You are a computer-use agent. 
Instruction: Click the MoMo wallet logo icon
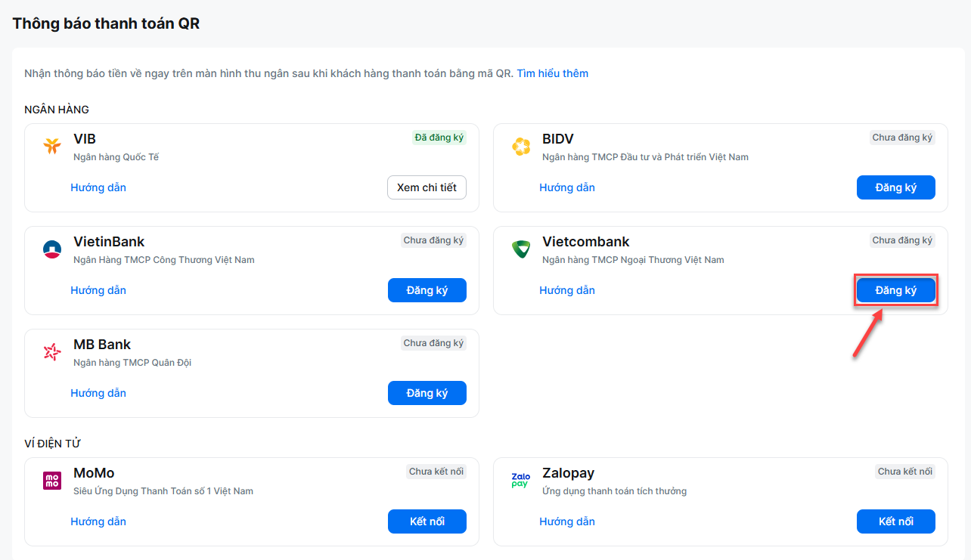coord(52,481)
